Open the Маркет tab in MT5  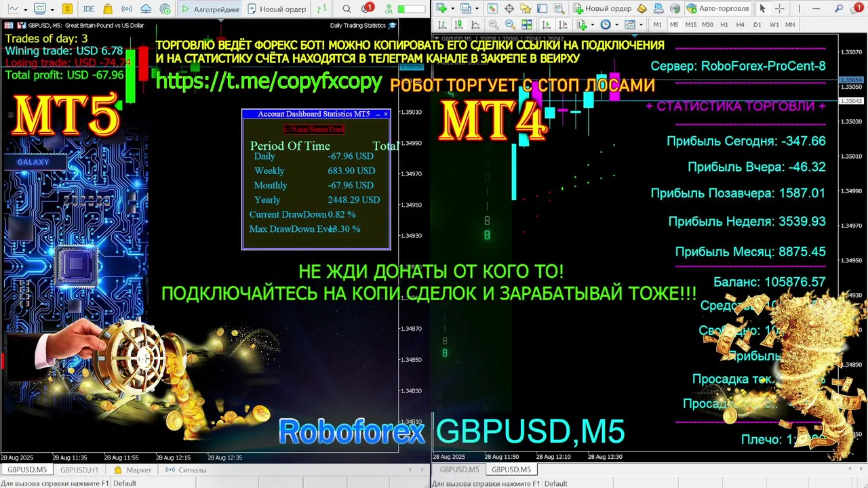[x=133, y=470]
